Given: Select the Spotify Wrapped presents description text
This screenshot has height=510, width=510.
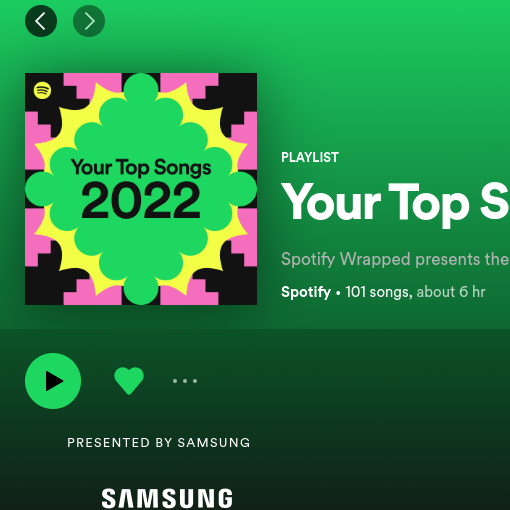Looking at the screenshot, I should (395, 259).
